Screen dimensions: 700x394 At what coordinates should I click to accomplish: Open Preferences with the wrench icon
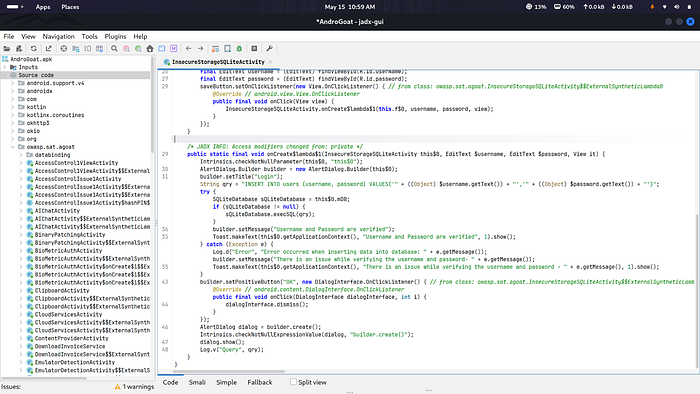pos(269,49)
